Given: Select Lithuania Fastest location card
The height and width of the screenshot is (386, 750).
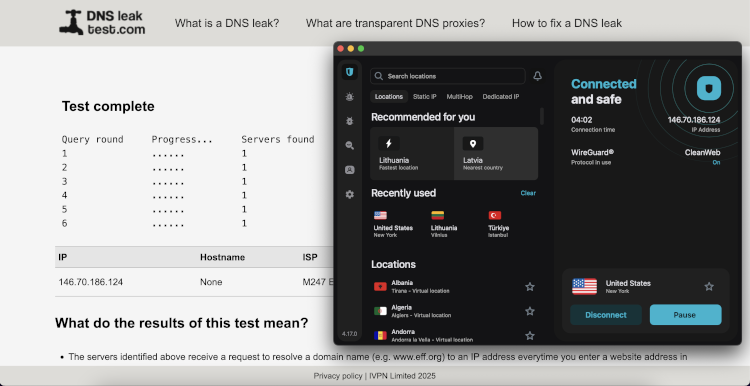Looking at the screenshot, I should coord(412,154).
